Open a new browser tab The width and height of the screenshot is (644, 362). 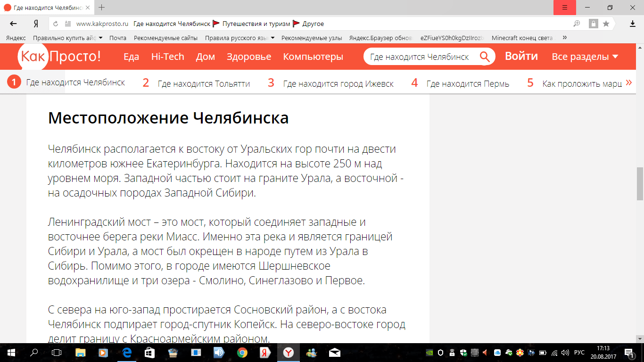point(101,8)
